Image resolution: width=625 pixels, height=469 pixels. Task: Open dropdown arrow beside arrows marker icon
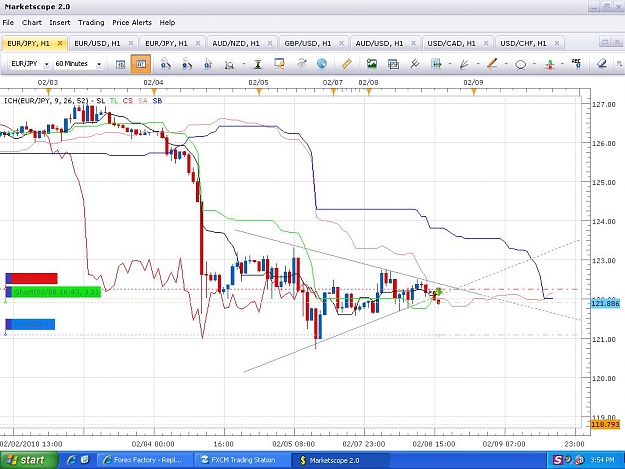point(562,64)
